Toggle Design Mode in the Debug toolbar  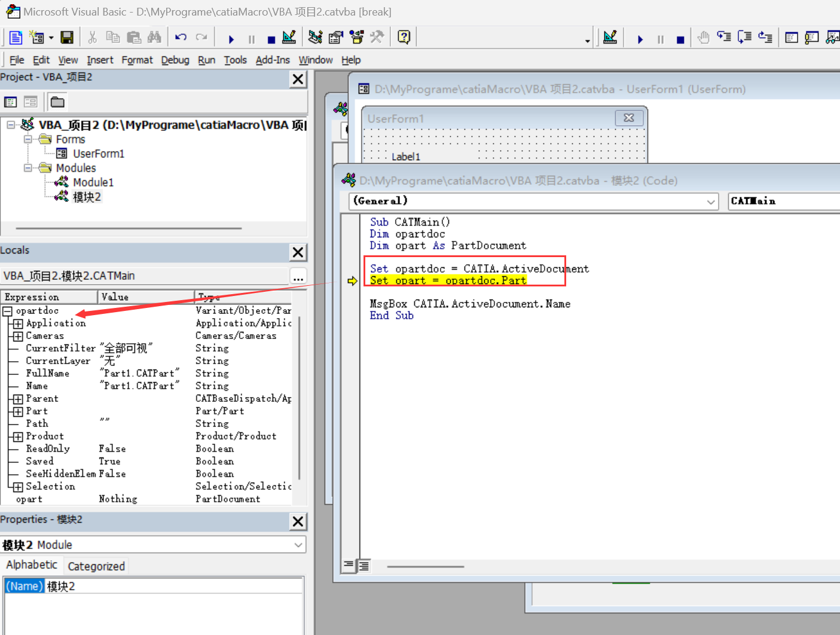click(x=610, y=38)
